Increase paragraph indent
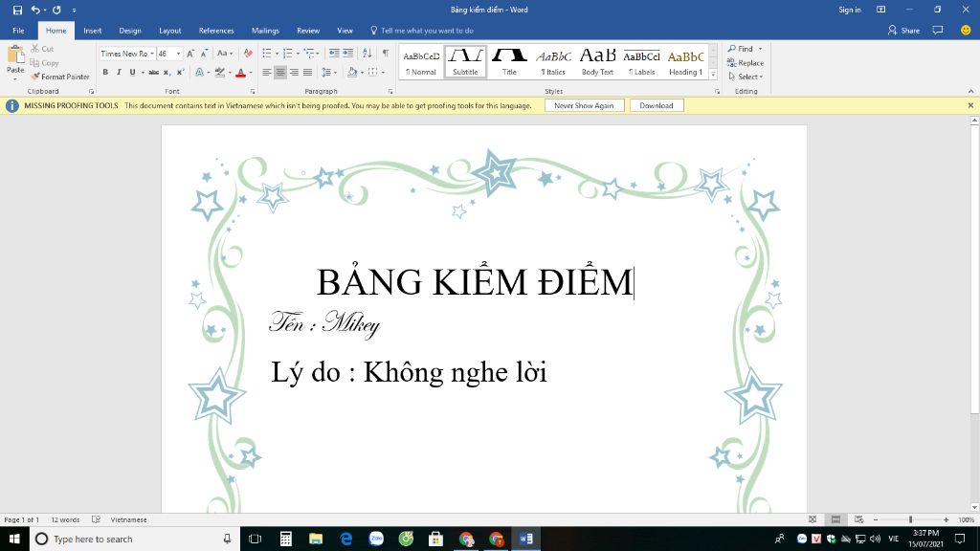This screenshot has width=980, height=551. [348, 54]
